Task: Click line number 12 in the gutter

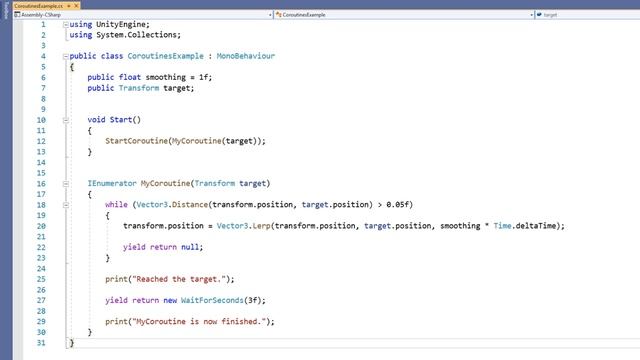Action: [41, 141]
